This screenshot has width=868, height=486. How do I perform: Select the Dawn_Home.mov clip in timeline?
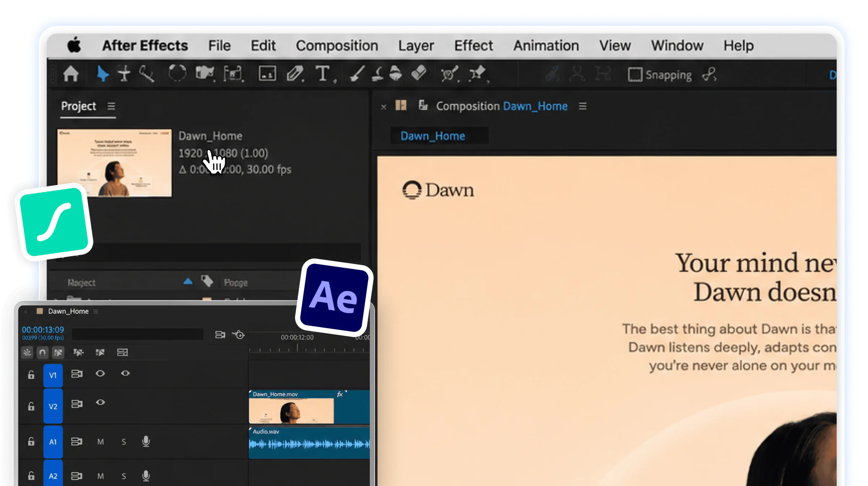coord(309,407)
